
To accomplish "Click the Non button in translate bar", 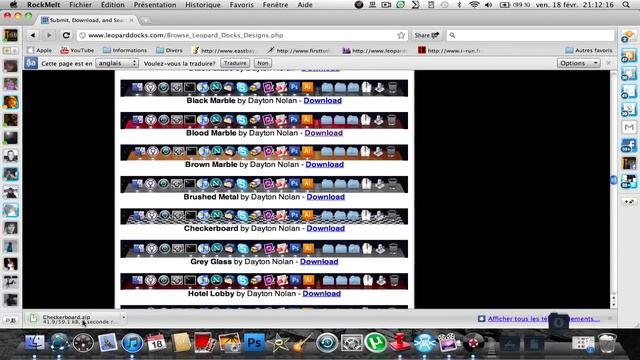I will 263,63.
